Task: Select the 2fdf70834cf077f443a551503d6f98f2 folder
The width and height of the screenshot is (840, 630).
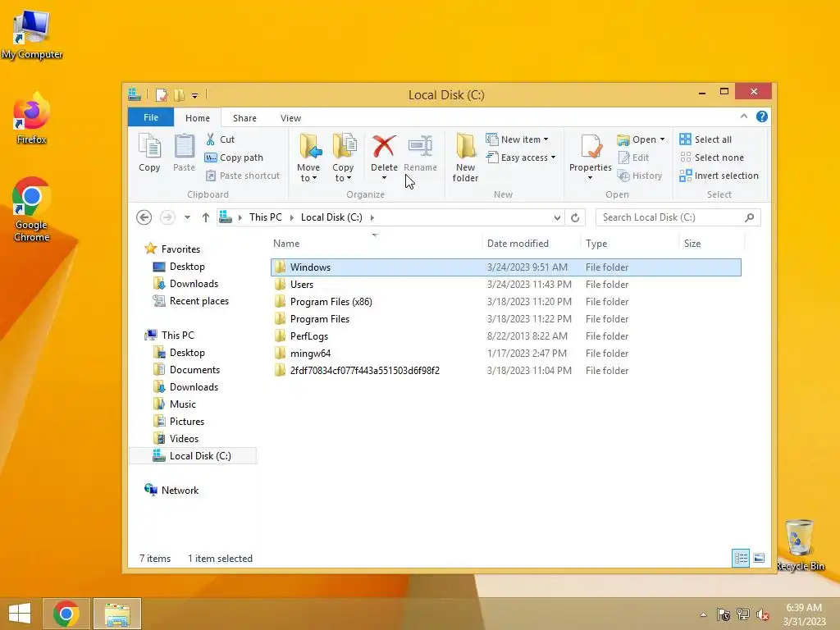Action: click(x=505, y=370)
